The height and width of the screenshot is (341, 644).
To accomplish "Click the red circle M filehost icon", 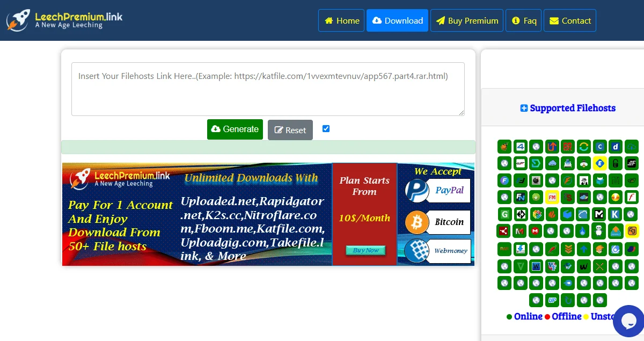I will [535, 231].
